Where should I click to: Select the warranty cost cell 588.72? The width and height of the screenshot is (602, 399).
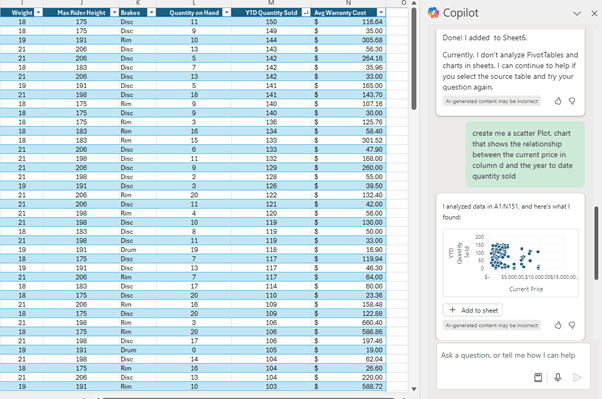(x=348, y=386)
